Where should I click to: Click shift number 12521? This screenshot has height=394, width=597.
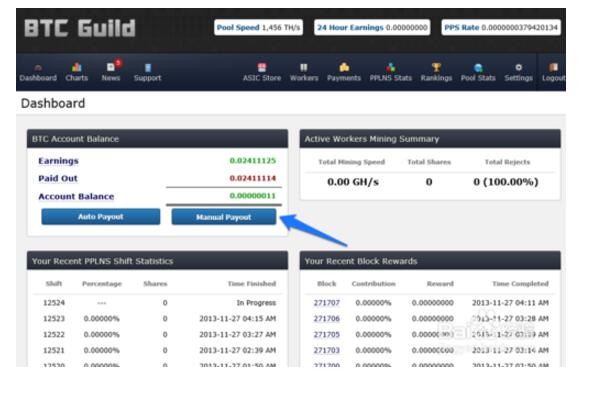coord(54,350)
